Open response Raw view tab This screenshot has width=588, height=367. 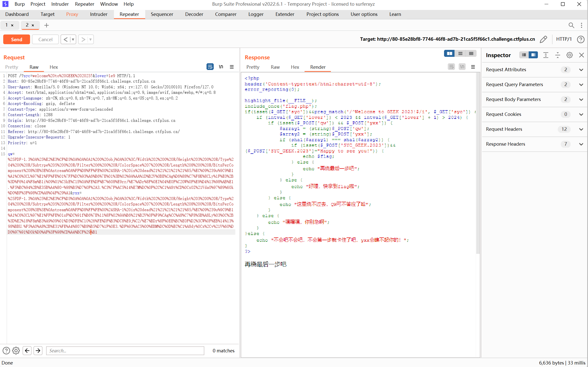275,67
